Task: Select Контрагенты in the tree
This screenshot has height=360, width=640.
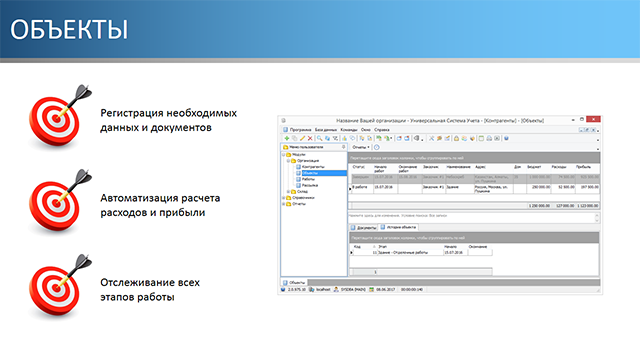Action: tap(313, 167)
